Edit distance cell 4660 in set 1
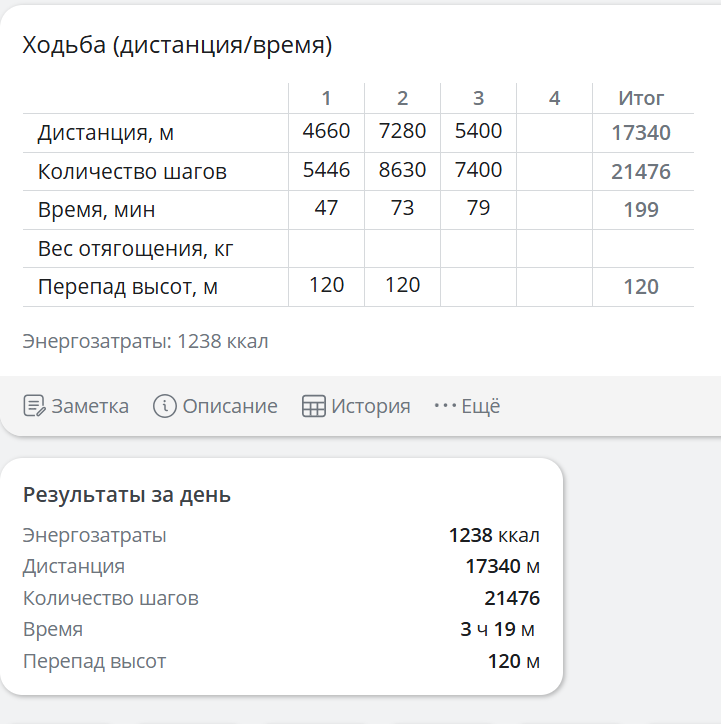Image resolution: width=721 pixels, height=724 pixels. (326, 131)
